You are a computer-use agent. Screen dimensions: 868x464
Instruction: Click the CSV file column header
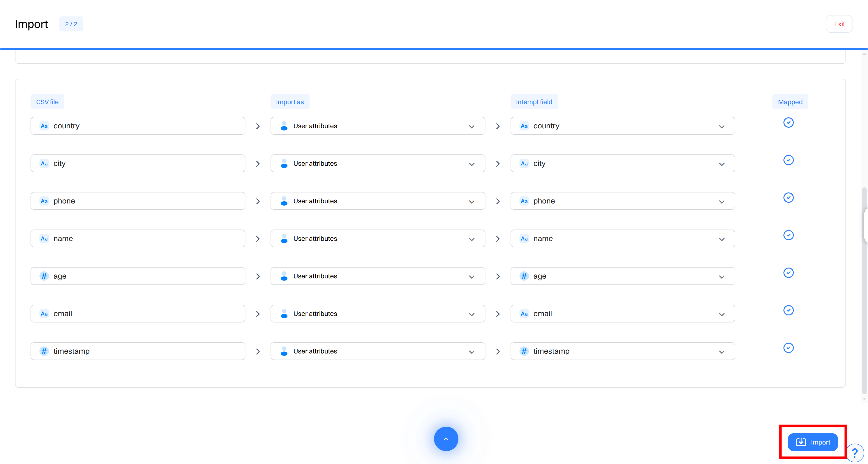point(47,102)
